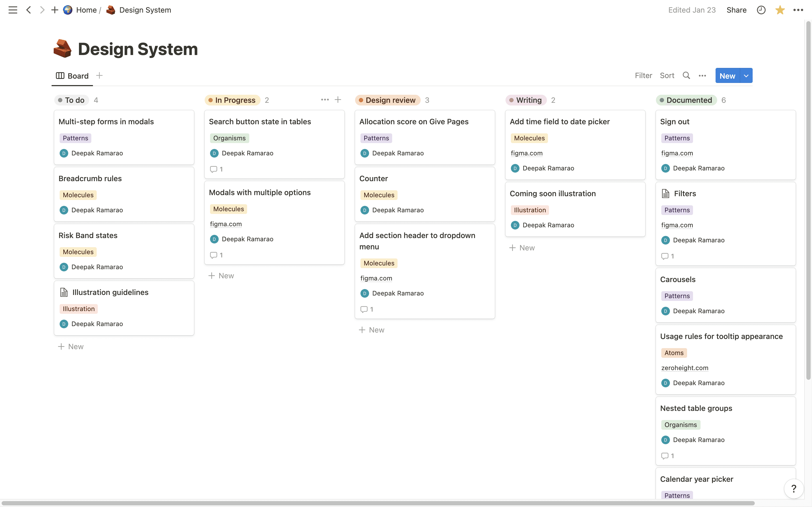Expand the New button dropdown arrow

(746, 76)
